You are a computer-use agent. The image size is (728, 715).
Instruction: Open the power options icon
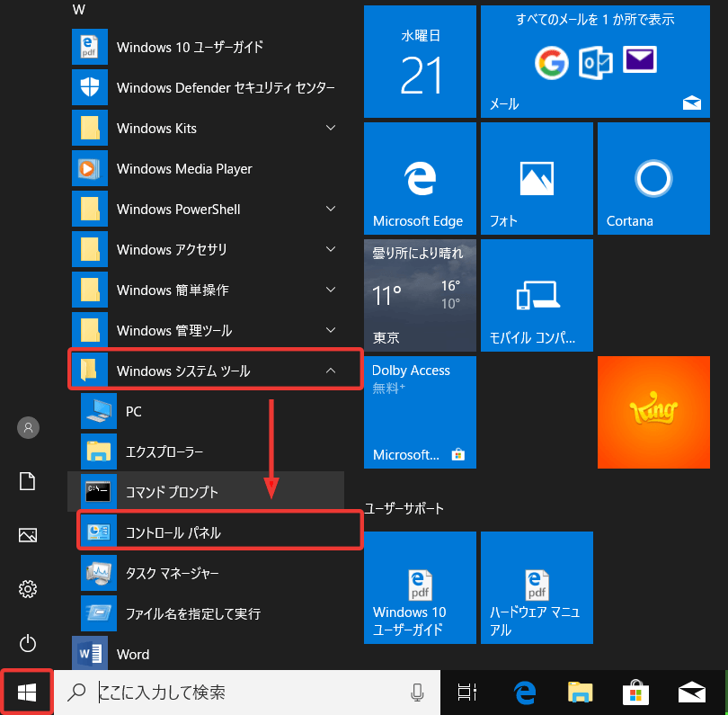pos(28,642)
